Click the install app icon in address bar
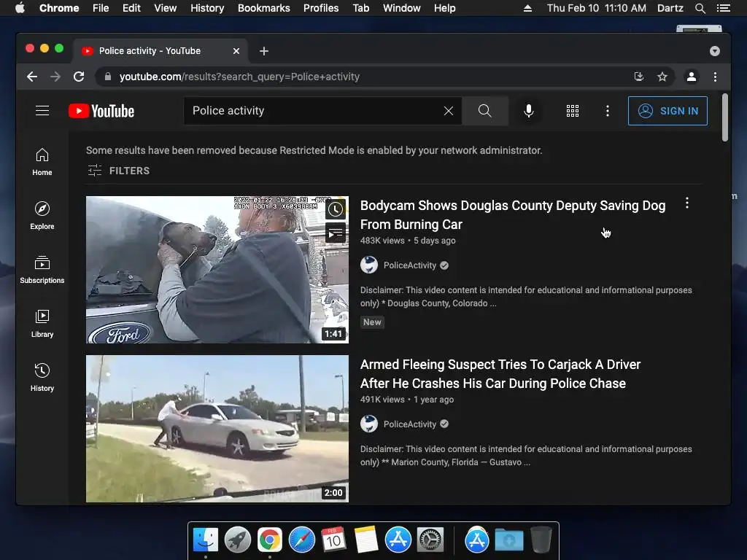Screen dimensions: 747x560 (639, 77)
